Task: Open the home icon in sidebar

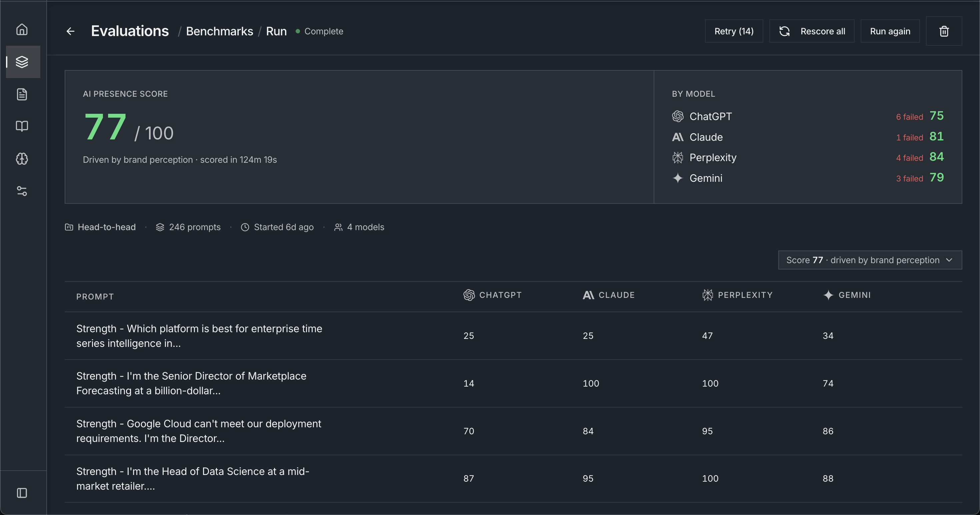Action: click(22, 30)
